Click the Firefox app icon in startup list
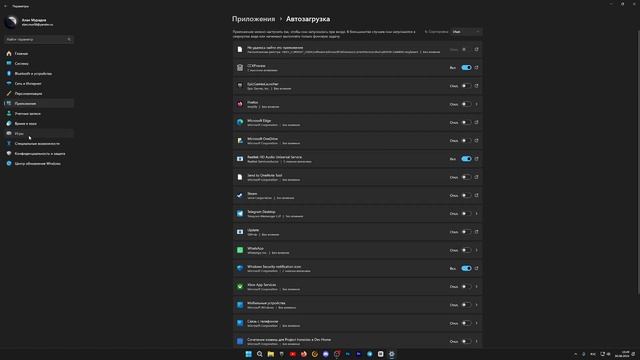The image size is (640, 360). pyautogui.click(x=240, y=104)
